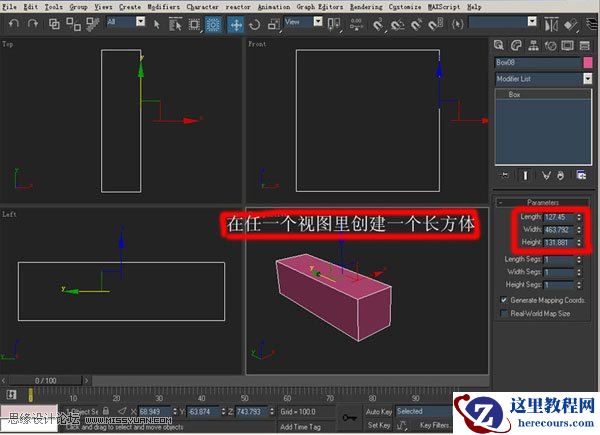Click the Mirror tool icon

click(551, 24)
